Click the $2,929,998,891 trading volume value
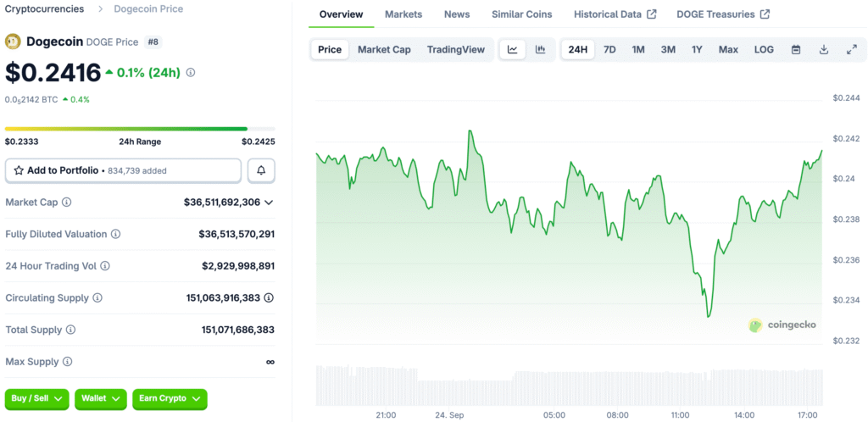 click(238, 266)
